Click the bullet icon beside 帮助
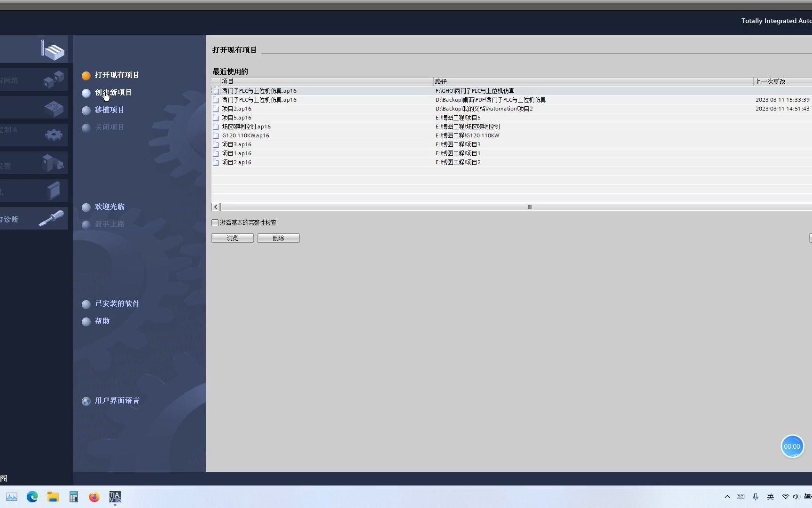 point(86,322)
